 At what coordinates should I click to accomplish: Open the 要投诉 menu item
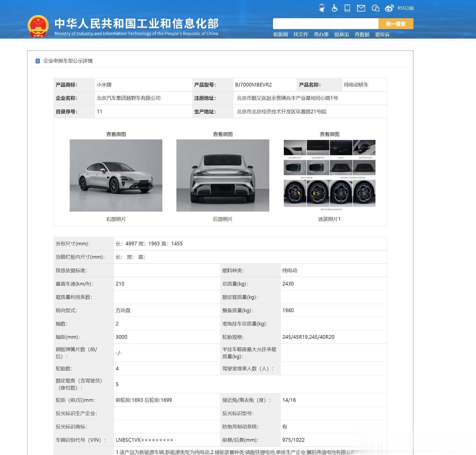(x=382, y=35)
